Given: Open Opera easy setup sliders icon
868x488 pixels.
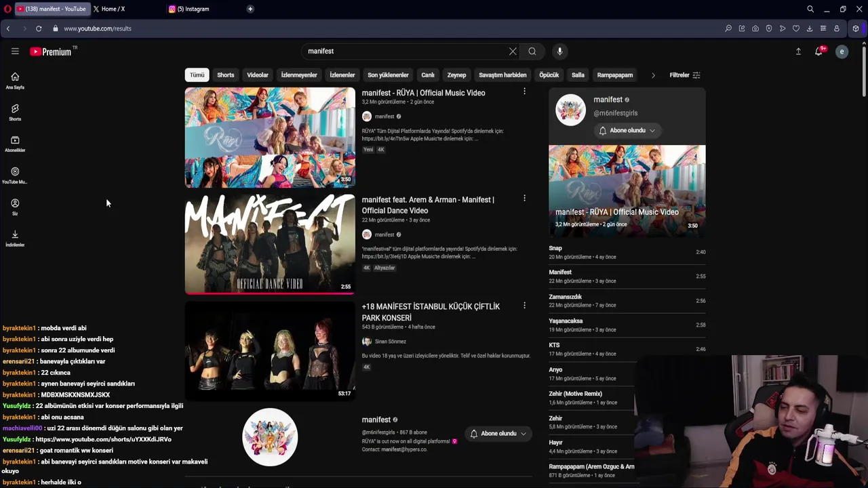Looking at the screenshot, I should pyautogui.click(x=823, y=28).
